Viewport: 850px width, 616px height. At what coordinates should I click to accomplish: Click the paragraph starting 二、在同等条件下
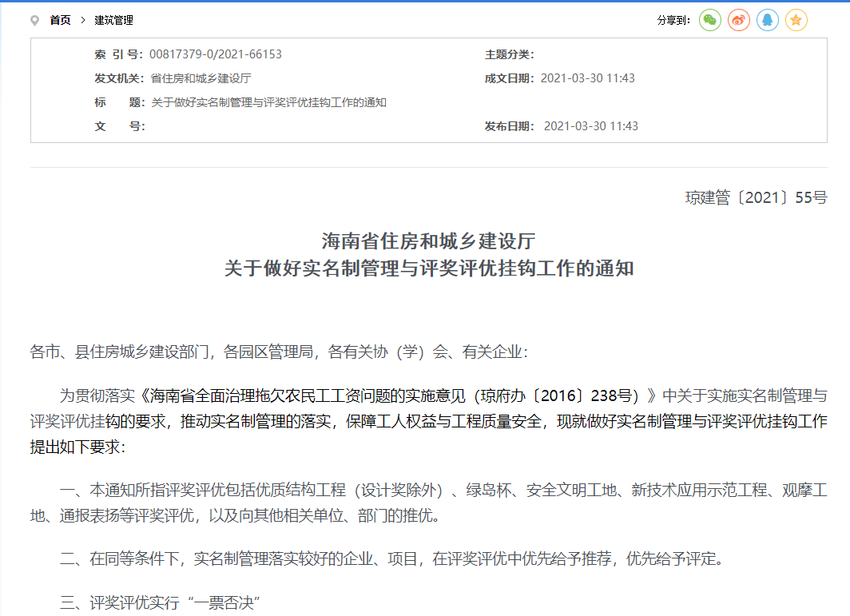[391, 559]
